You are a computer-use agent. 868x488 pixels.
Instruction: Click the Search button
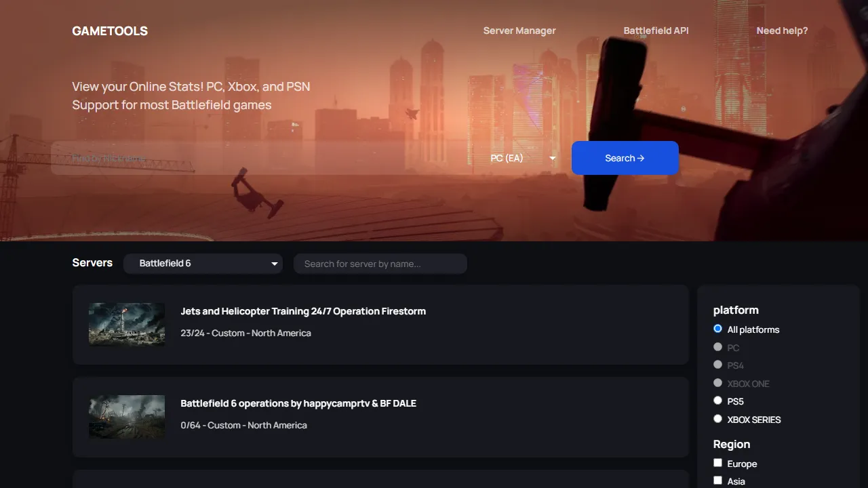tap(625, 158)
